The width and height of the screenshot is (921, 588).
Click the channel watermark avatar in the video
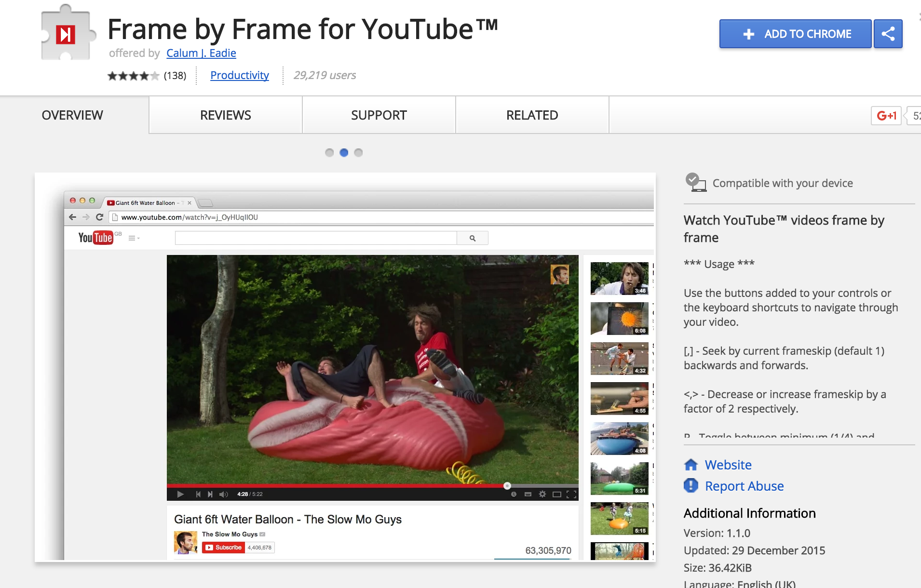pyautogui.click(x=560, y=274)
